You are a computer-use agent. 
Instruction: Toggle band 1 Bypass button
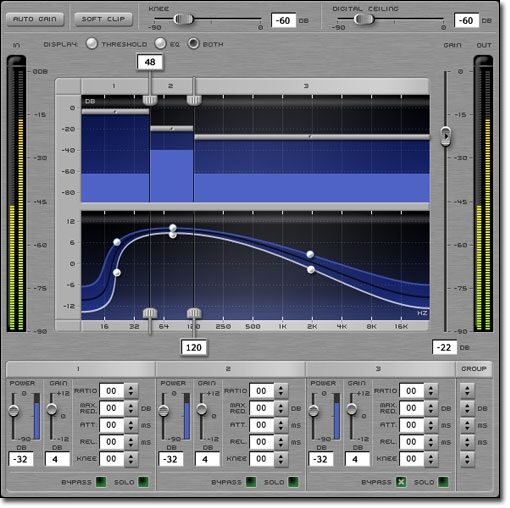click(x=101, y=482)
